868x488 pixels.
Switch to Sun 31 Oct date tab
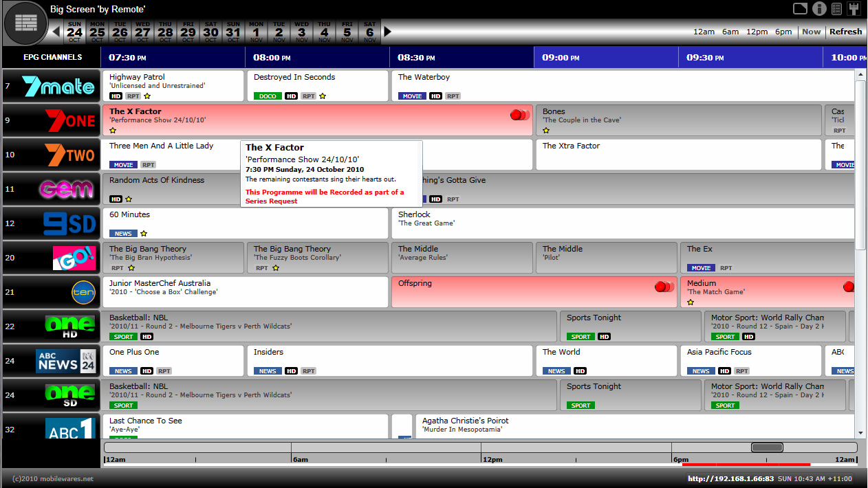point(233,32)
